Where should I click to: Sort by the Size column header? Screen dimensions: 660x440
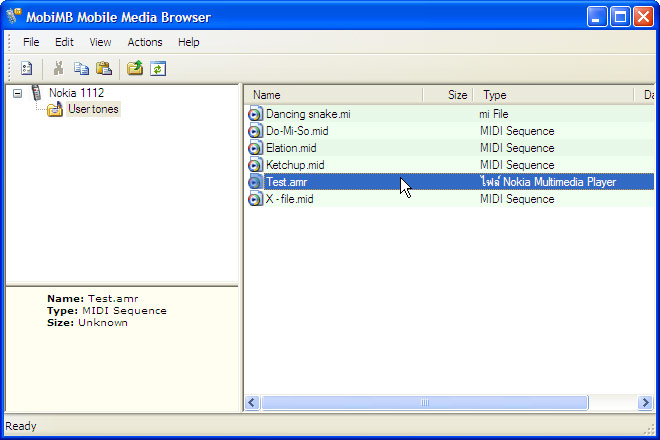click(448, 95)
